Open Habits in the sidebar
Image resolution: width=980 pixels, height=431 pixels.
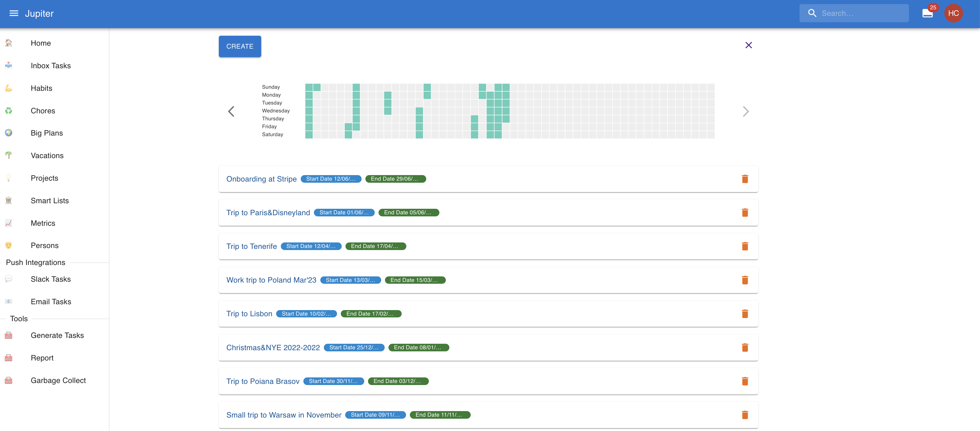click(42, 88)
